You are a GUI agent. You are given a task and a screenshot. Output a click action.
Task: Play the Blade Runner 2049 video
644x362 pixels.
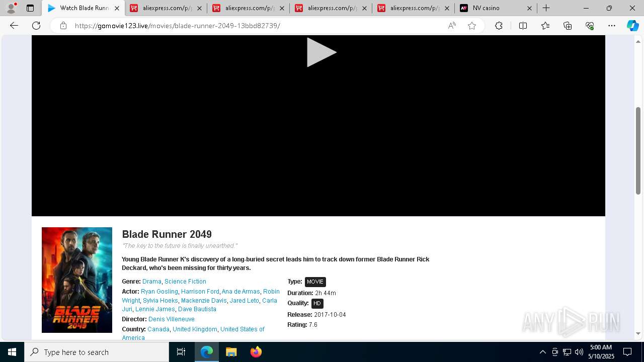(x=321, y=52)
